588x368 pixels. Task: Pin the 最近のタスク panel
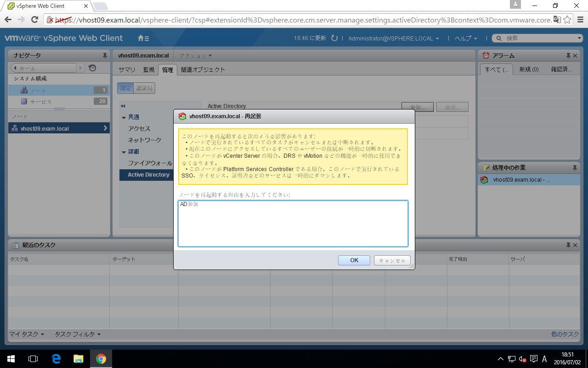569,245
